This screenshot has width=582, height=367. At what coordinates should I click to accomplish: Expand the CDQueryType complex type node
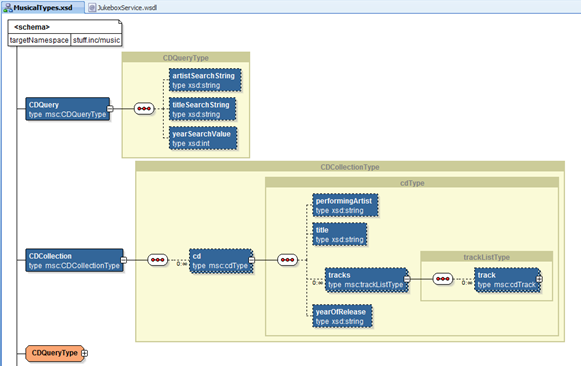coord(85,353)
